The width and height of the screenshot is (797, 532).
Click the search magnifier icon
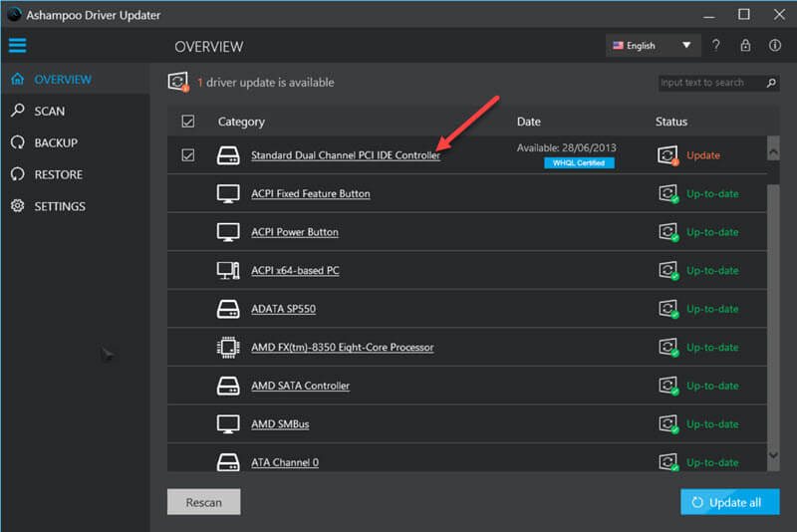click(771, 83)
